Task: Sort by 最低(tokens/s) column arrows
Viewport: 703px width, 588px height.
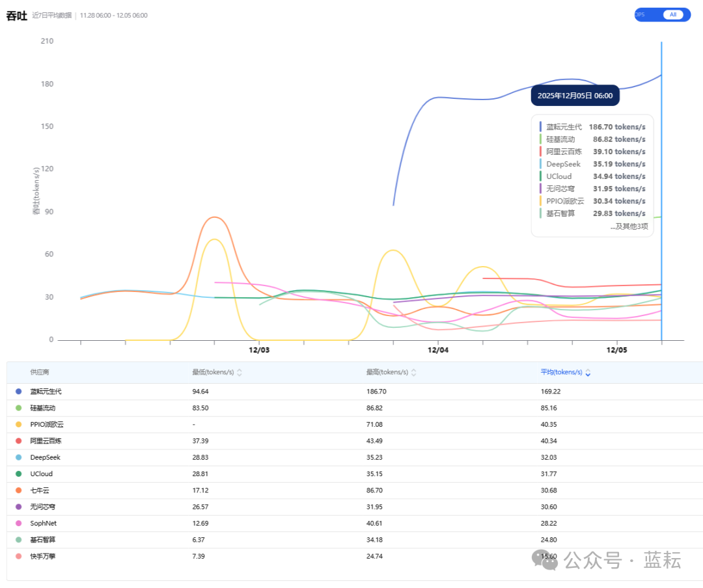Action: tap(239, 373)
